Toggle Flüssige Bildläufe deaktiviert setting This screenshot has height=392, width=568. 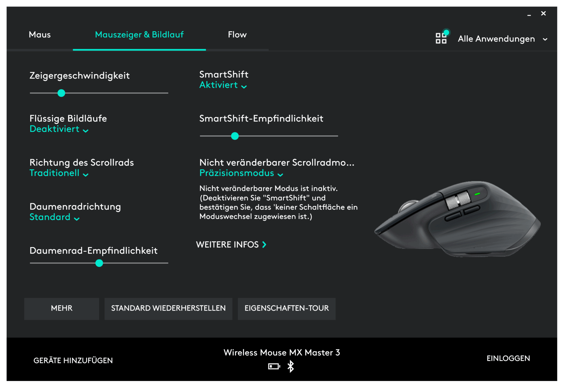pyautogui.click(x=56, y=130)
